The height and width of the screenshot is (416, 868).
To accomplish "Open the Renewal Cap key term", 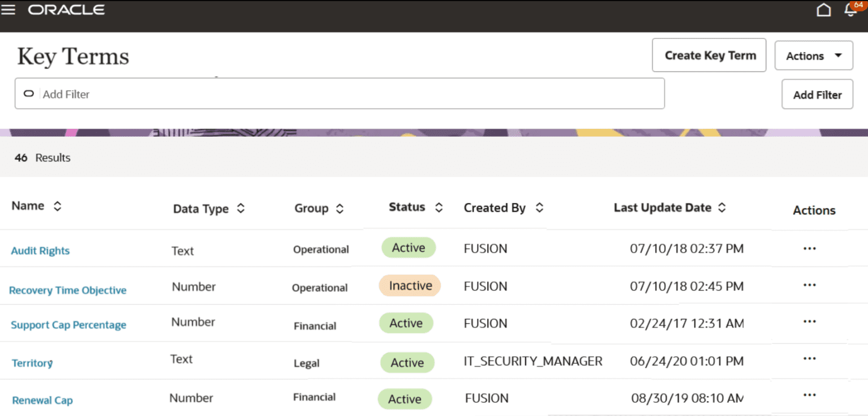I will point(42,400).
